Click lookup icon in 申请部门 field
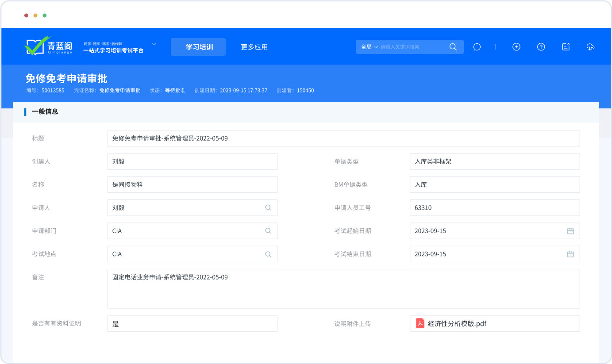The width and height of the screenshot is (612, 364). 268,231
